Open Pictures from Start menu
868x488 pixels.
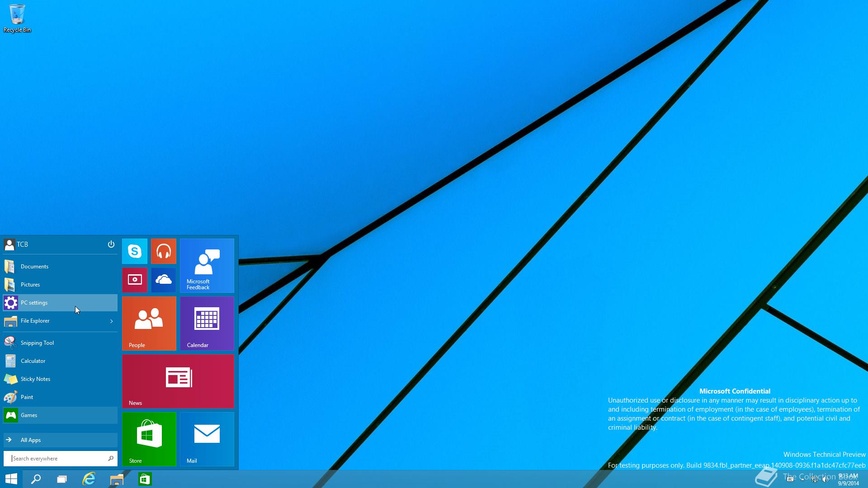pyautogui.click(x=60, y=285)
